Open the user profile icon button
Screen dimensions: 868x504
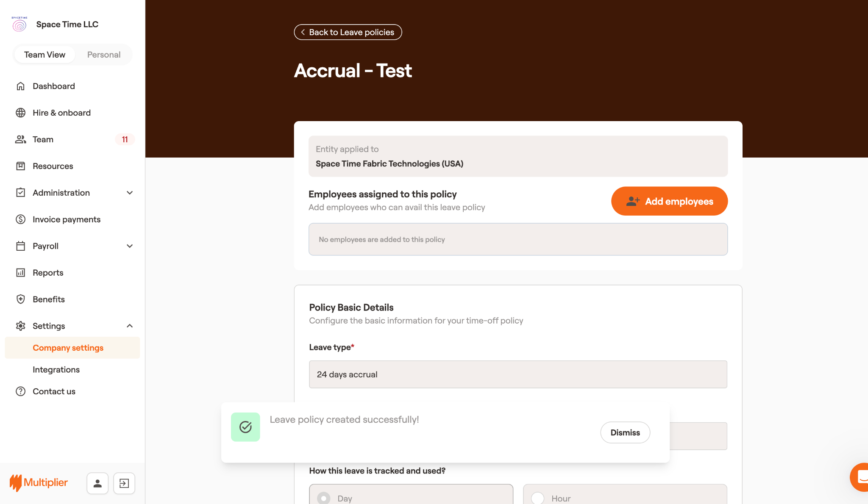pyautogui.click(x=97, y=483)
